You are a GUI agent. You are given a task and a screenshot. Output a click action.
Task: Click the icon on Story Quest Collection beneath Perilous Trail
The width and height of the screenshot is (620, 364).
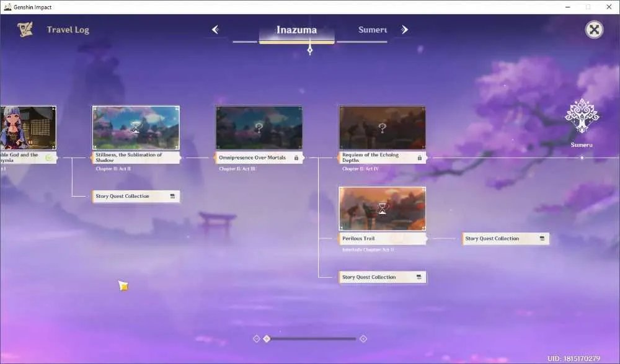click(419, 277)
